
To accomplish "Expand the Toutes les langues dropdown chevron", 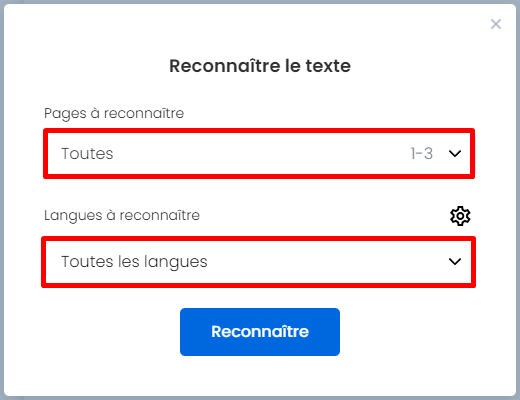I will click(455, 261).
